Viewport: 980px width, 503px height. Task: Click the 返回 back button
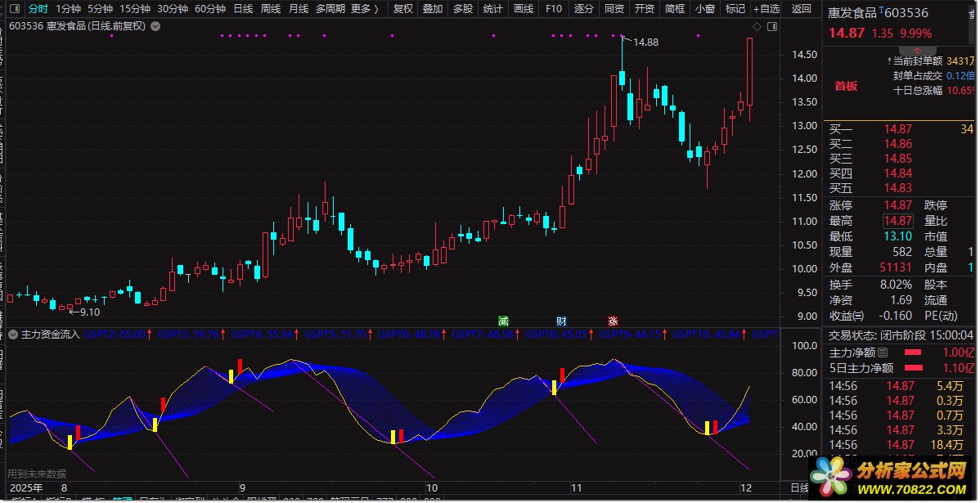point(802,10)
